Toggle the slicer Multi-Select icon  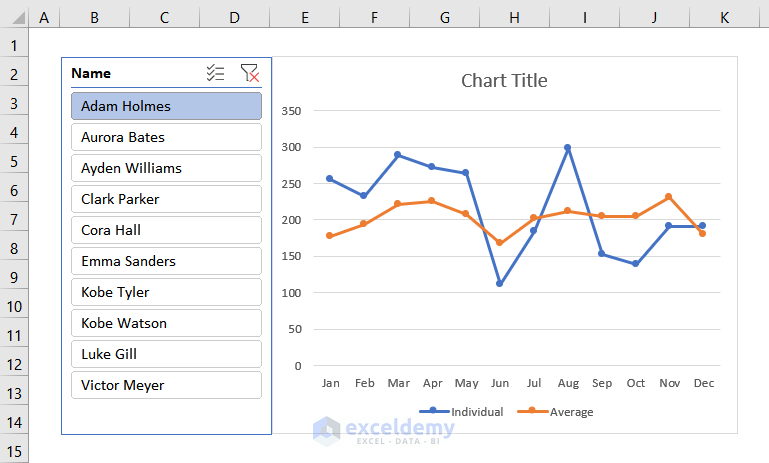pyautogui.click(x=215, y=73)
